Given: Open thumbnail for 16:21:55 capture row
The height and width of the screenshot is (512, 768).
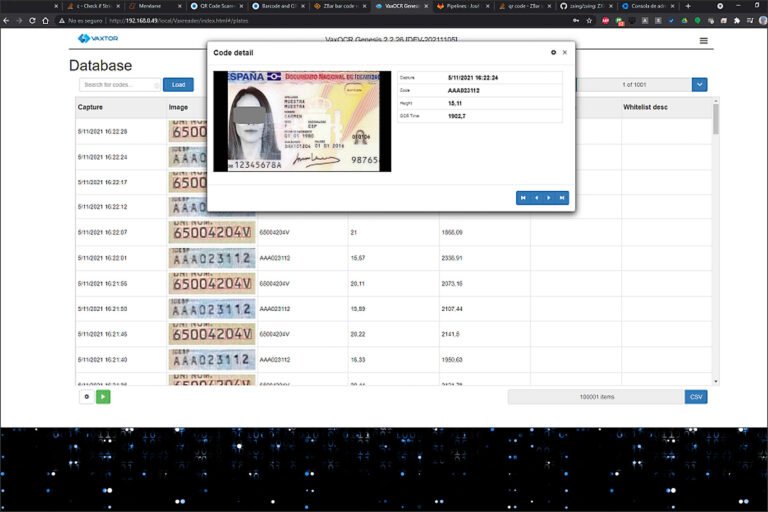Looking at the screenshot, I should [x=212, y=283].
